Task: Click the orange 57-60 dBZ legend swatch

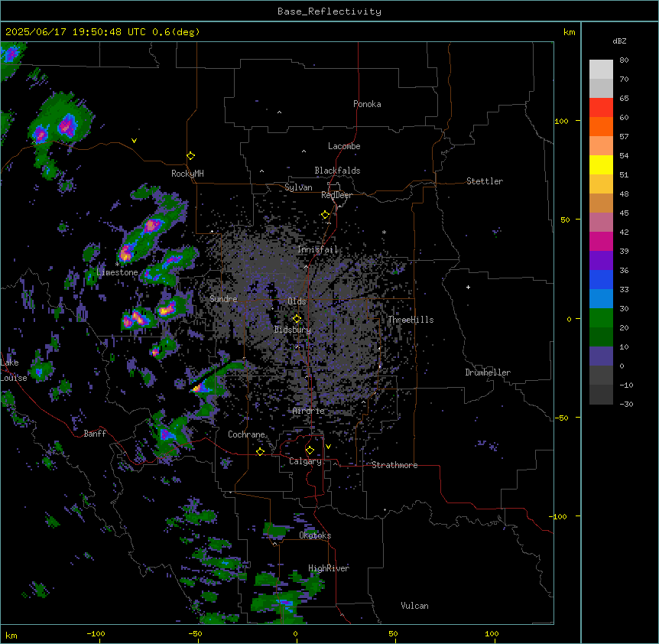Action: coord(601,126)
